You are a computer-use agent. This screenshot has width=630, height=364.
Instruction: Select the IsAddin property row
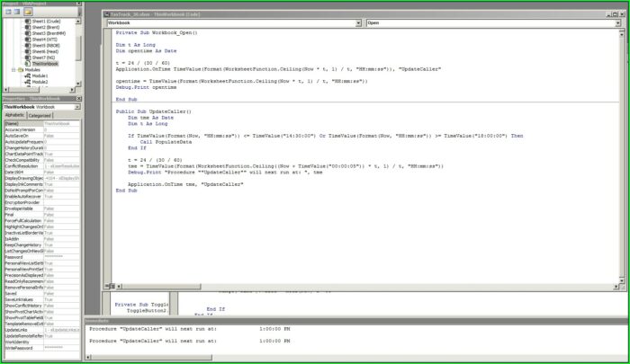(x=41, y=239)
